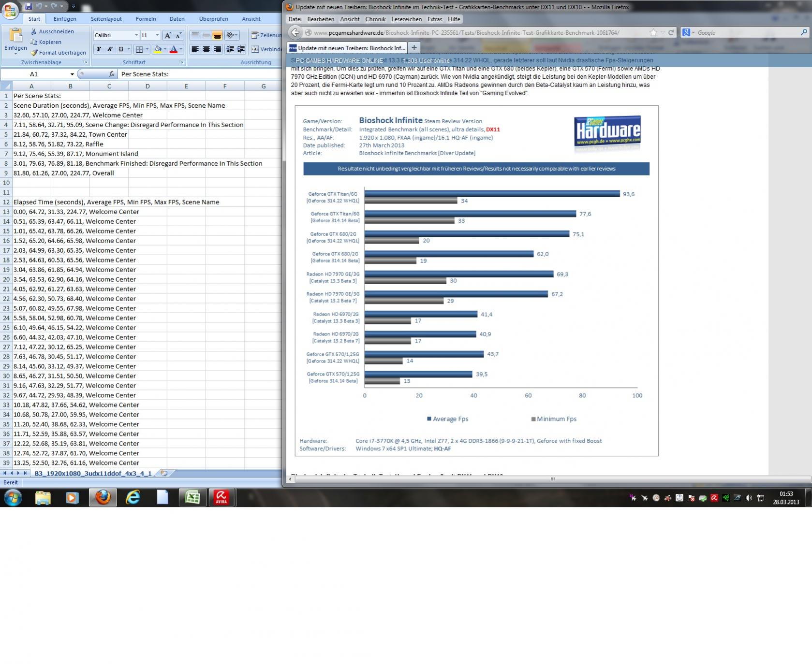The width and height of the screenshot is (812, 664).
Task: Go back in Firefox
Action: 295,32
